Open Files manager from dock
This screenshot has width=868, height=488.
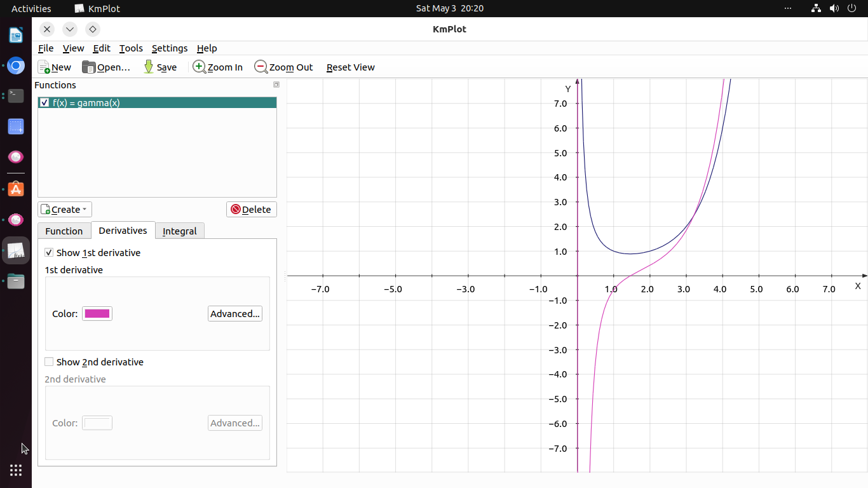[x=16, y=281]
